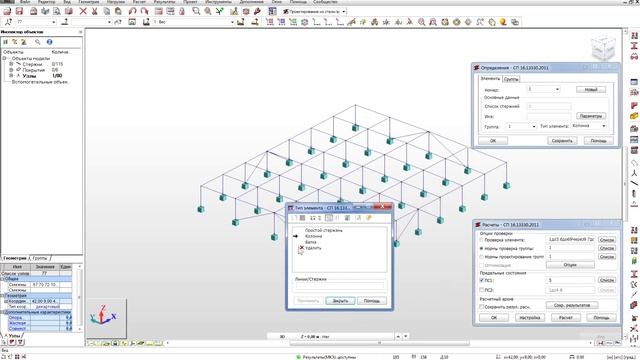This screenshot has width=640, height=360.
Task: Click the node selection icon left of the node number box
Action: click(8, 22)
